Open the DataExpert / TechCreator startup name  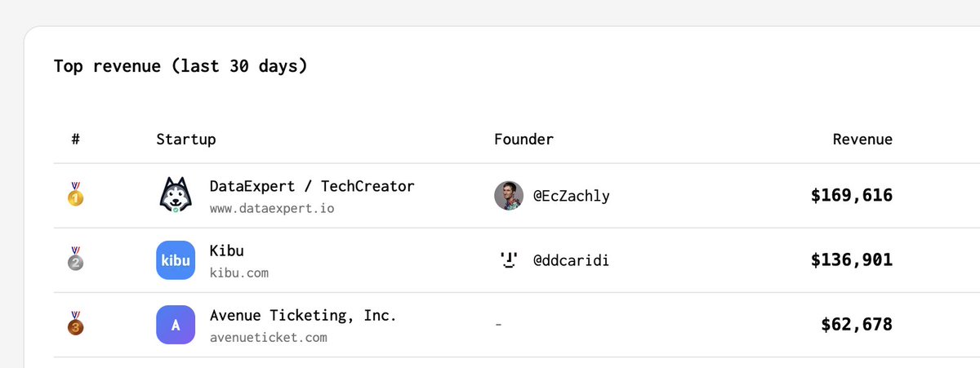[312, 186]
